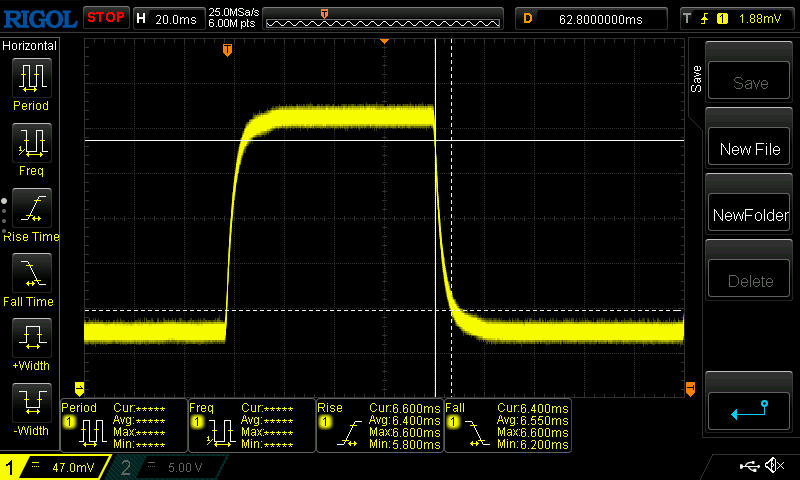Screen dimensions: 800x480
Task: Click the back arrow return icon
Action: [x=749, y=408]
